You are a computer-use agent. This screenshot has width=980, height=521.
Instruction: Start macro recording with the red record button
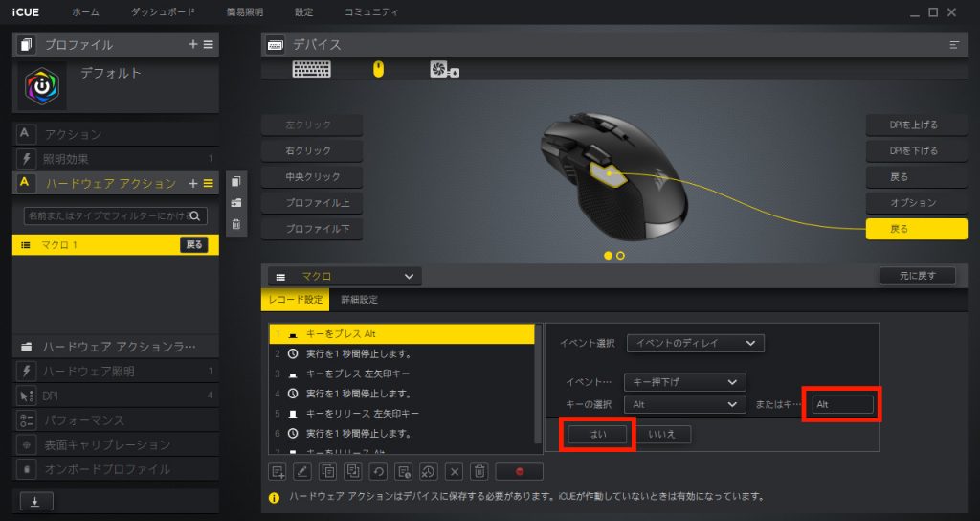point(520,471)
